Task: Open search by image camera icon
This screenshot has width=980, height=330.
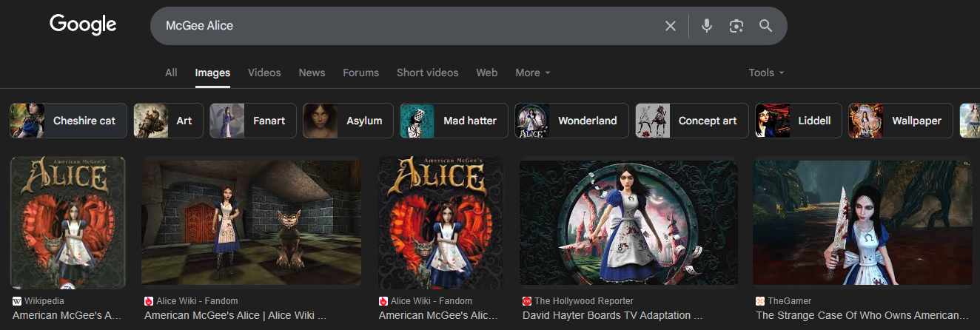Action: [736, 26]
